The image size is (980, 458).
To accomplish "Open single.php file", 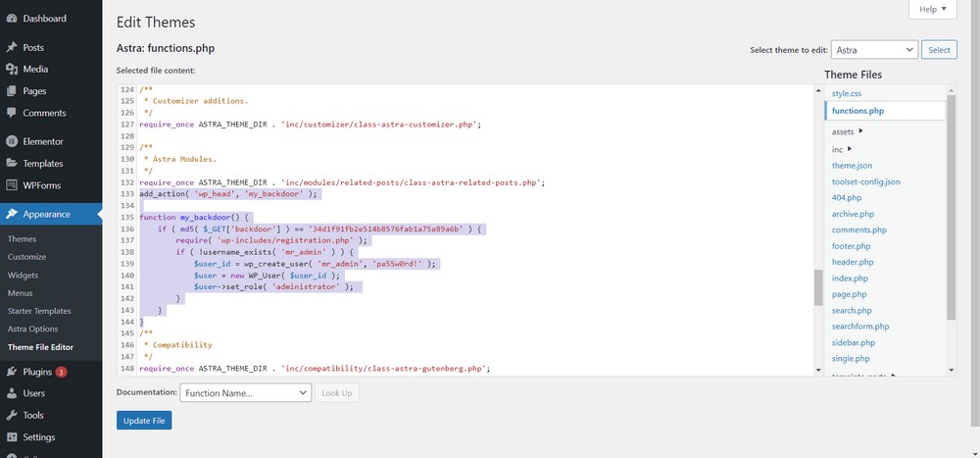I will tap(851, 359).
